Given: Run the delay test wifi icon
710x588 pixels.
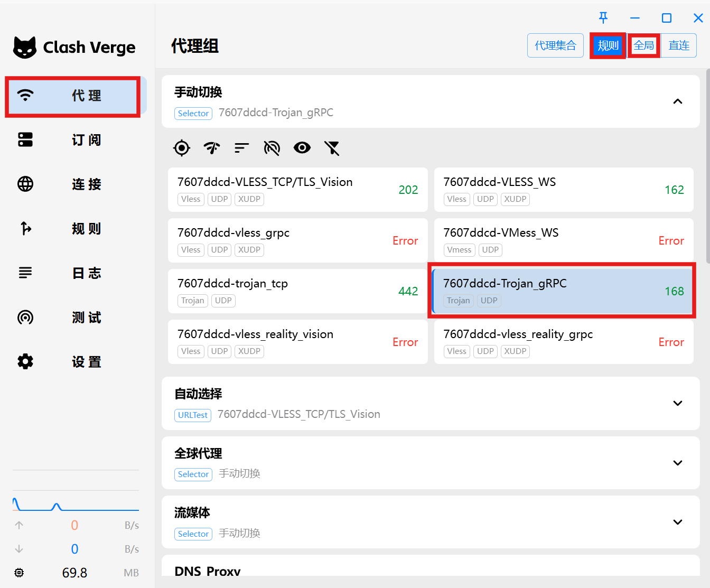Looking at the screenshot, I should coord(212,148).
